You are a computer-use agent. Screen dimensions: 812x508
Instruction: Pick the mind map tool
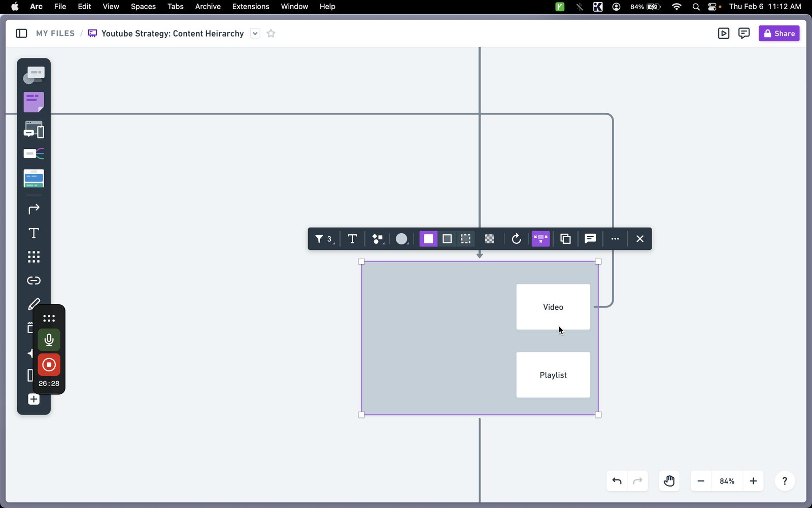[x=33, y=153]
